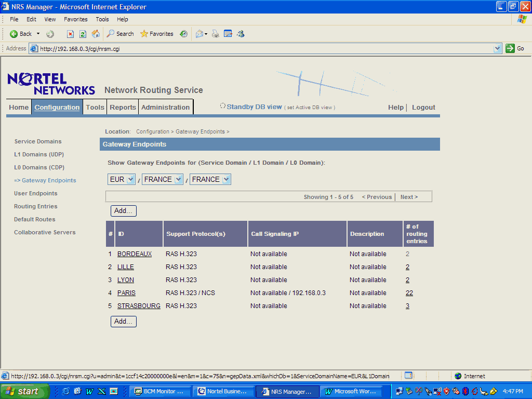Open the NRS Help link
The height and width of the screenshot is (399, 532).
pyautogui.click(x=395, y=107)
